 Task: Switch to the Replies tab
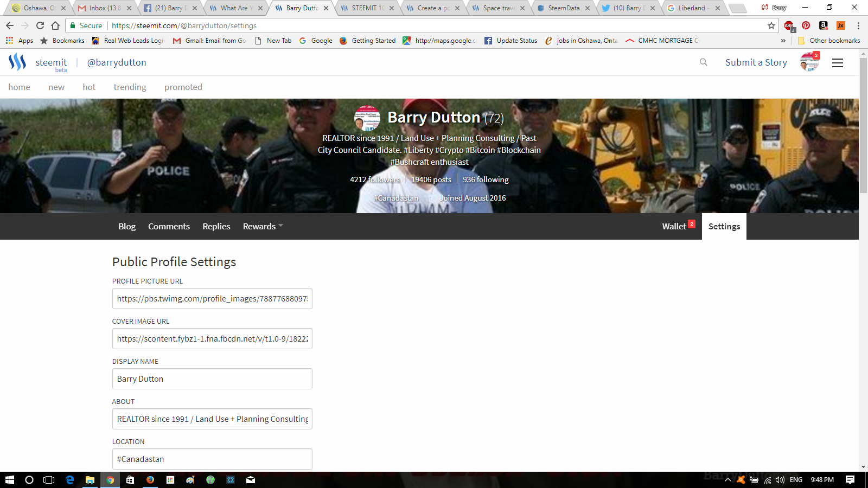[216, 227]
